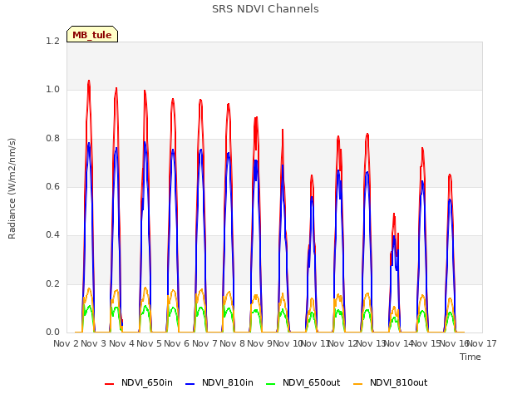
Task: Toggle NDVI_650out legend entry
Action: (303, 383)
